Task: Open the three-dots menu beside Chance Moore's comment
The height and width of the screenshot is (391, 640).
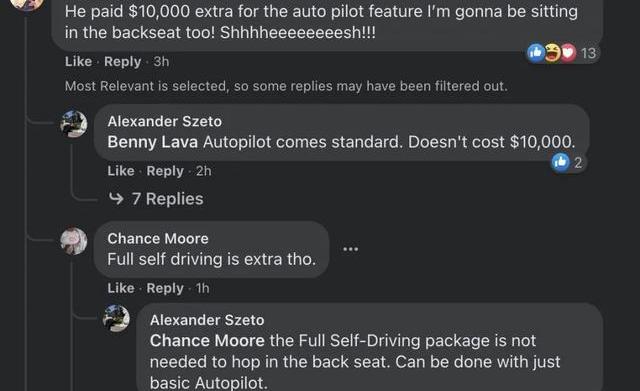Action: (x=351, y=249)
